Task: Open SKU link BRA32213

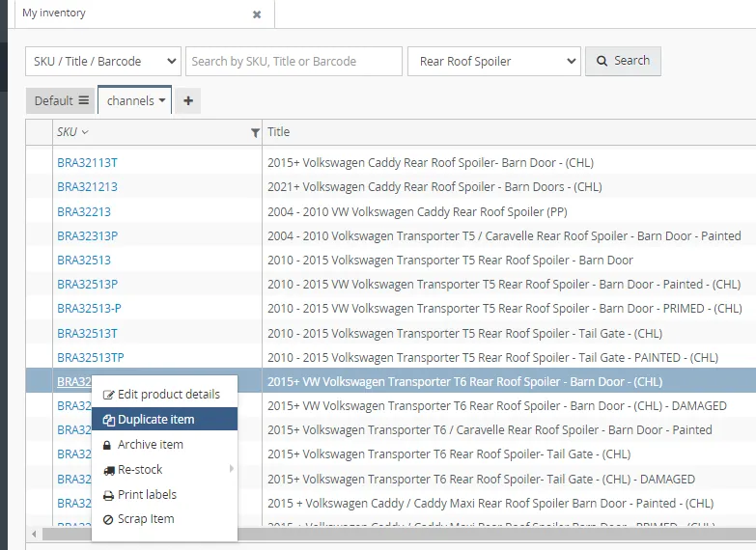Action: pyautogui.click(x=84, y=211)
